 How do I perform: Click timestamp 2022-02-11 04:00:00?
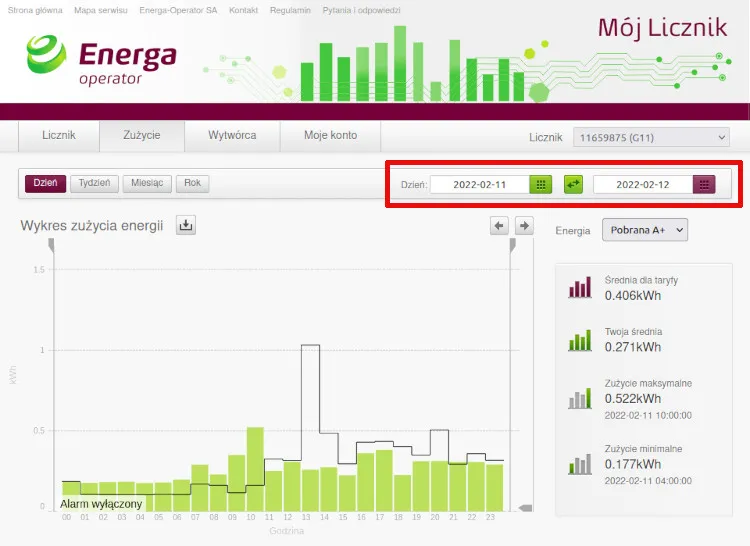point(648,481)
